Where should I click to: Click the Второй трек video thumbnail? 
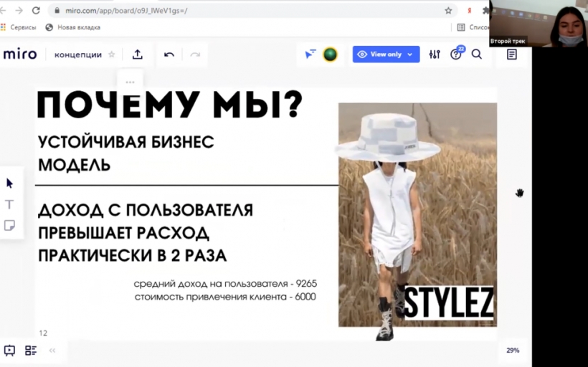tap(539, 23)
